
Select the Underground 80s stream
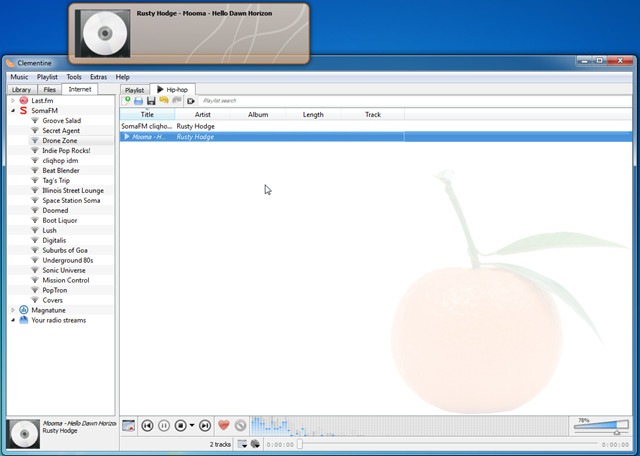coord(68,260)
